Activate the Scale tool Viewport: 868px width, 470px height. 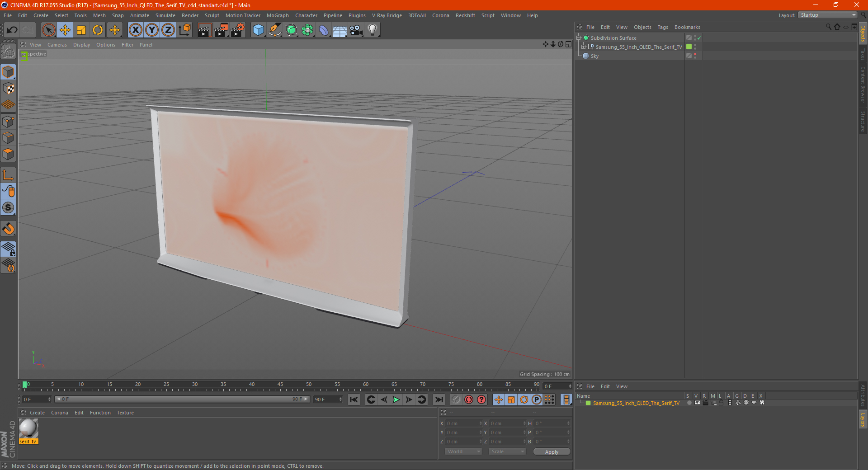click(81, 30)
